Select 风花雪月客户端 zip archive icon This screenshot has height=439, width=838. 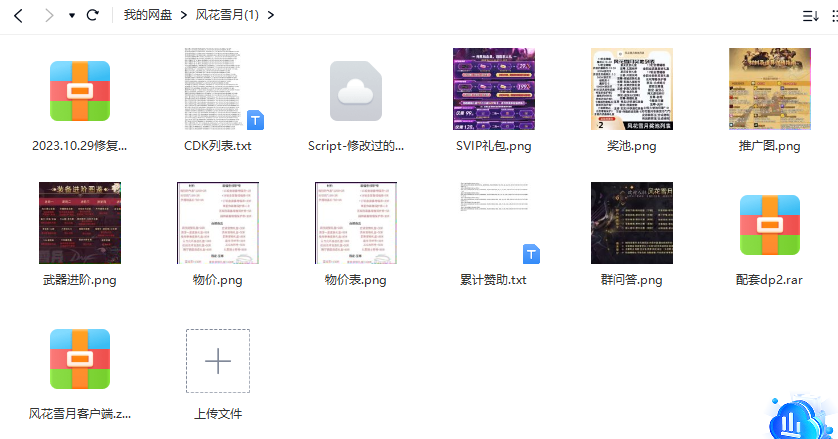coord(80,358)
